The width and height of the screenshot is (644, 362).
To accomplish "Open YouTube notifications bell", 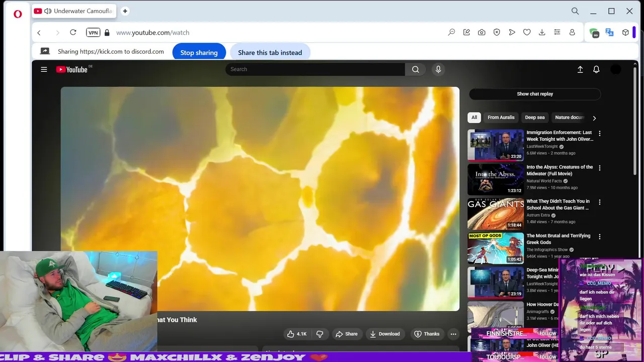I will click(x=596, y=69).
